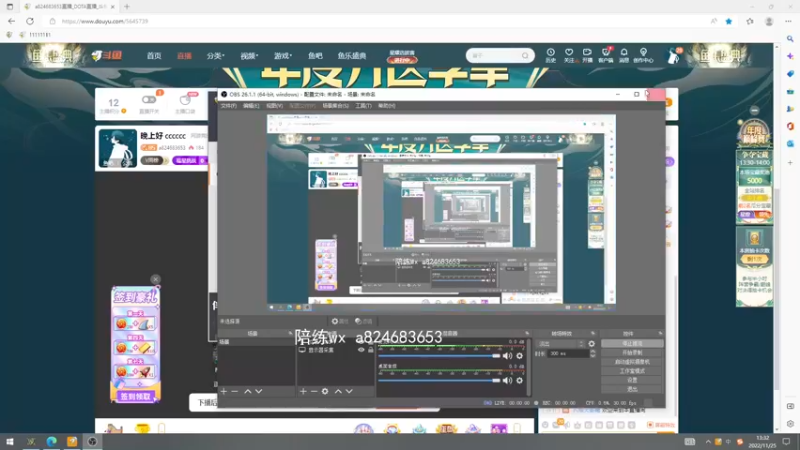Open Windows Start menu
Viewport: 800px width, 450px height.
[10, 441]
